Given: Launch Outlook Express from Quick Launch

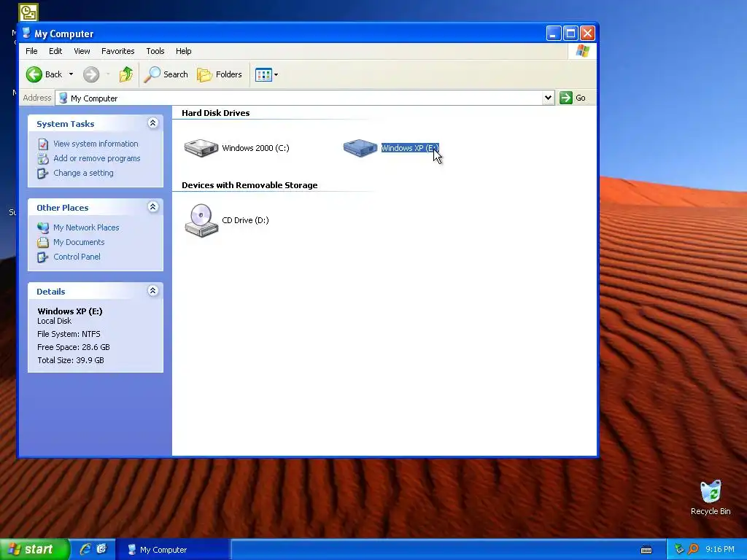Looking at the screenshot, I should (x=101, y=549).
